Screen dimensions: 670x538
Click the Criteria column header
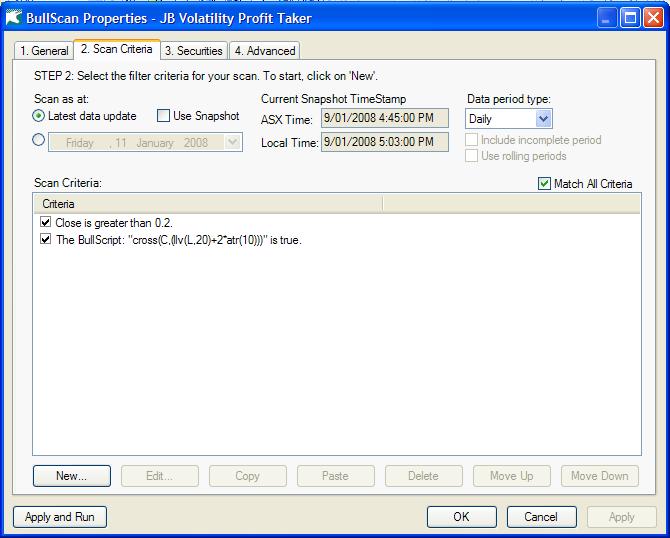click(x=208, y=204)
